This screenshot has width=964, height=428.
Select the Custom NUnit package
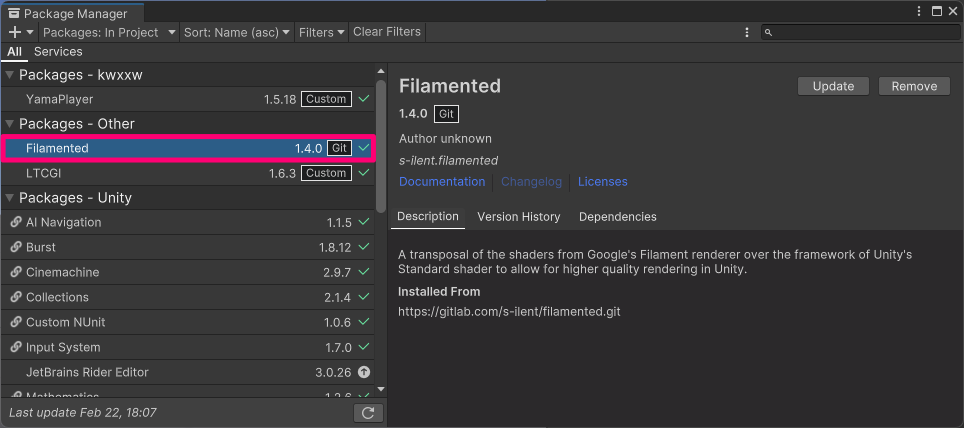click(x=188, y=322)
